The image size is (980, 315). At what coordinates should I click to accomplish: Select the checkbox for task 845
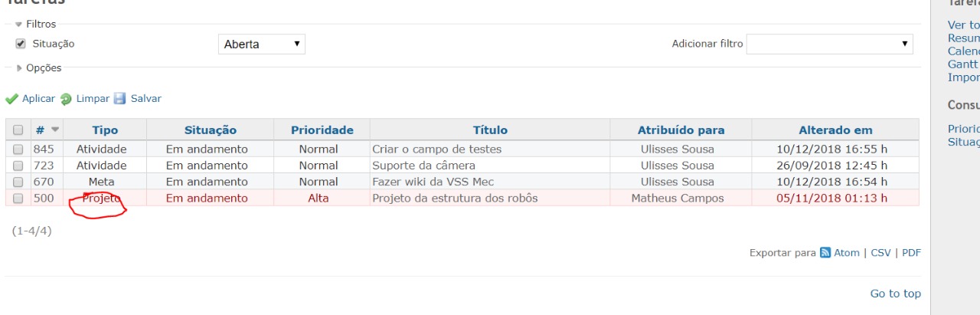click(x=18, y=149)
